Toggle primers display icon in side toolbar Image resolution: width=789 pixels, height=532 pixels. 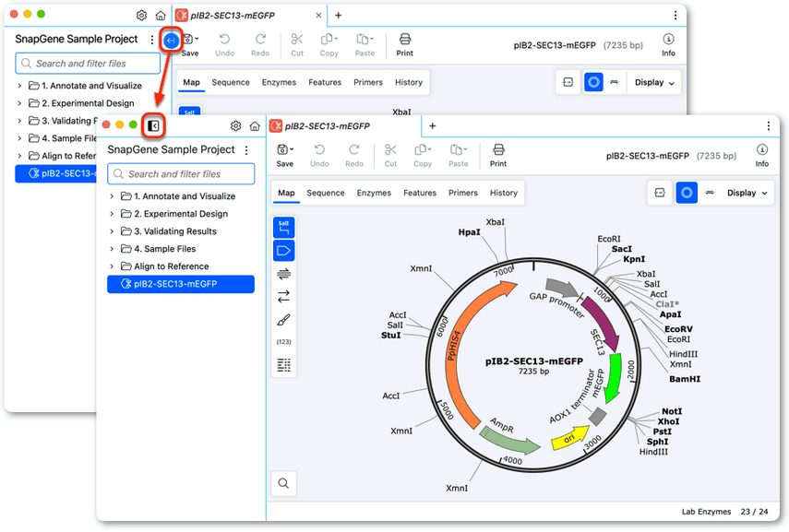(x=284, y=274)
